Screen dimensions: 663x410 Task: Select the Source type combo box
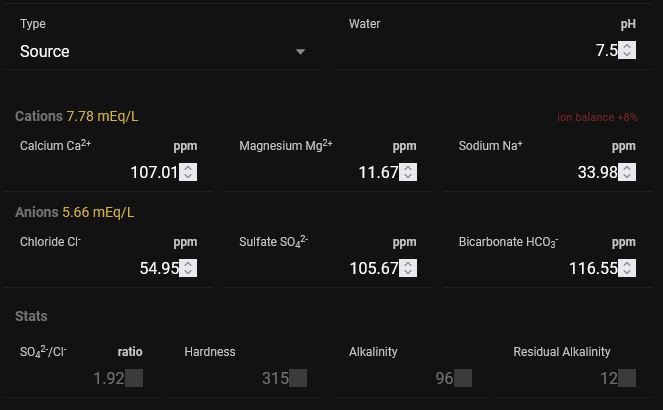click(x=150, y=52)
